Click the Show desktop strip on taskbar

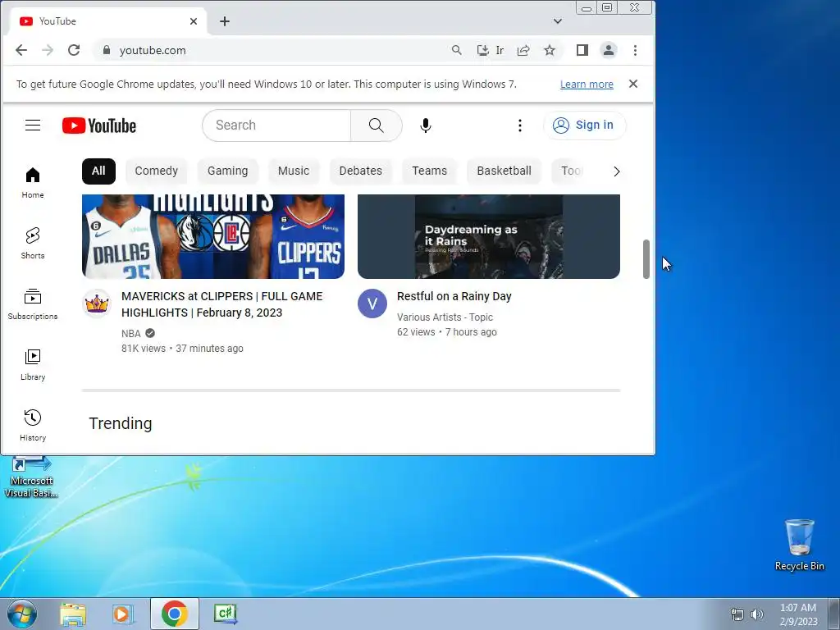coord(834,614)
